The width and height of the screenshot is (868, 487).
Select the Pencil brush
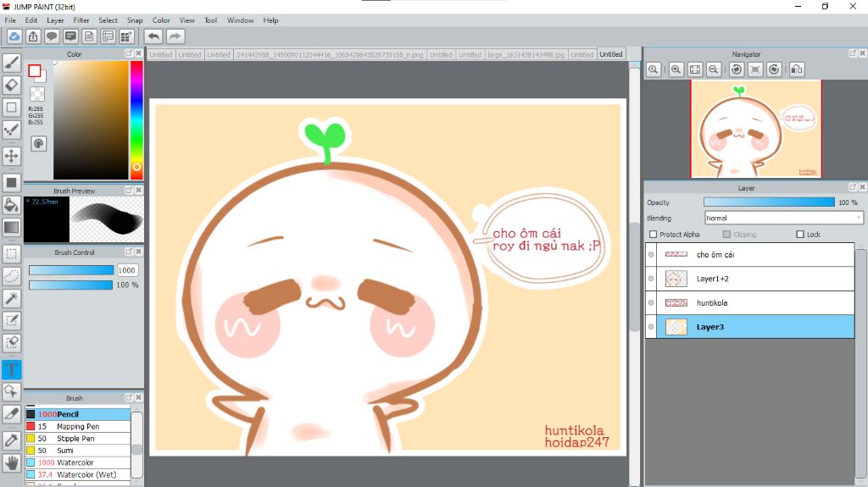coord(77,414)
